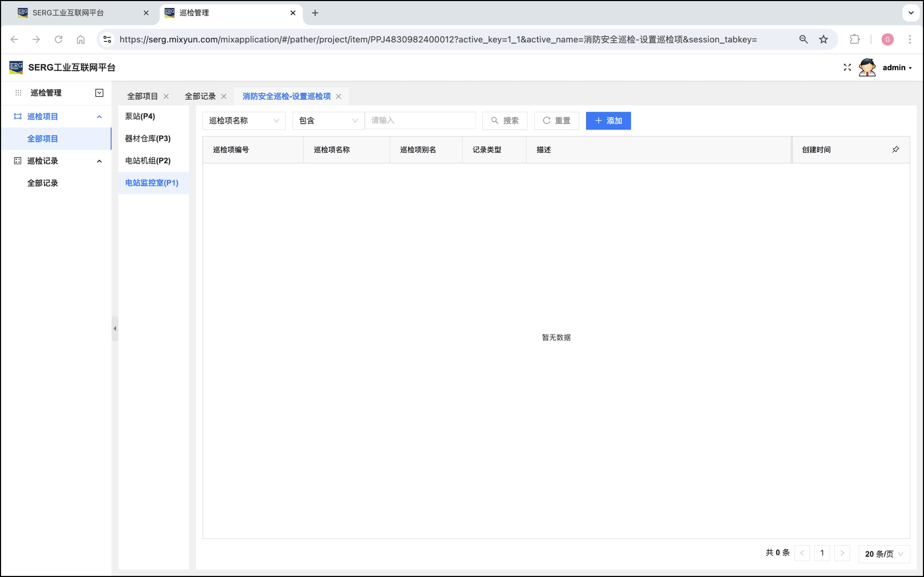
Task: Click the pin icon in table header
Action: tap(895, 150)
